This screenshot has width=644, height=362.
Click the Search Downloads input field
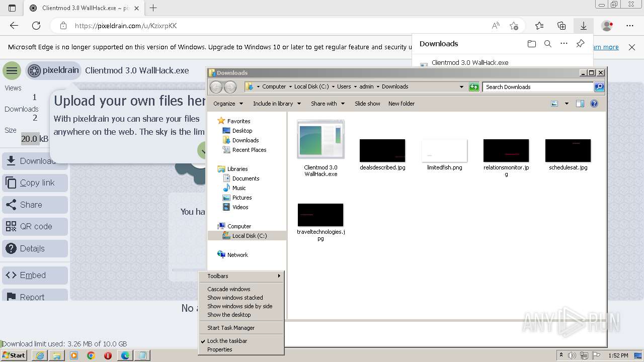pyautogui.click(x=538, y=86)
